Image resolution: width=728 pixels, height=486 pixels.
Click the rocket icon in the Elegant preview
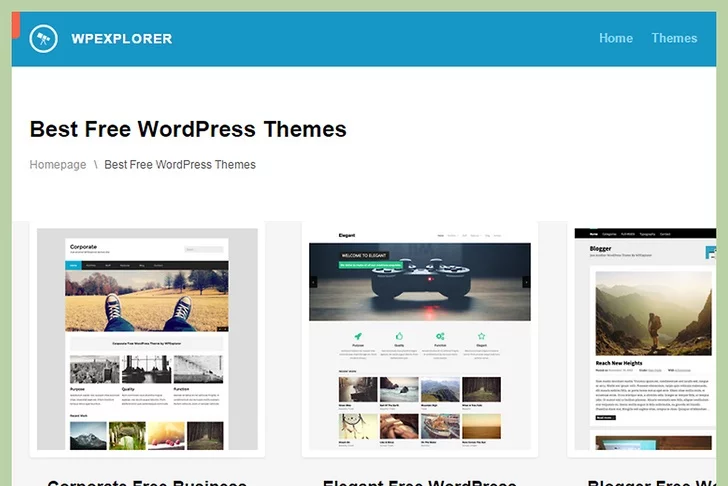(357, 337)
